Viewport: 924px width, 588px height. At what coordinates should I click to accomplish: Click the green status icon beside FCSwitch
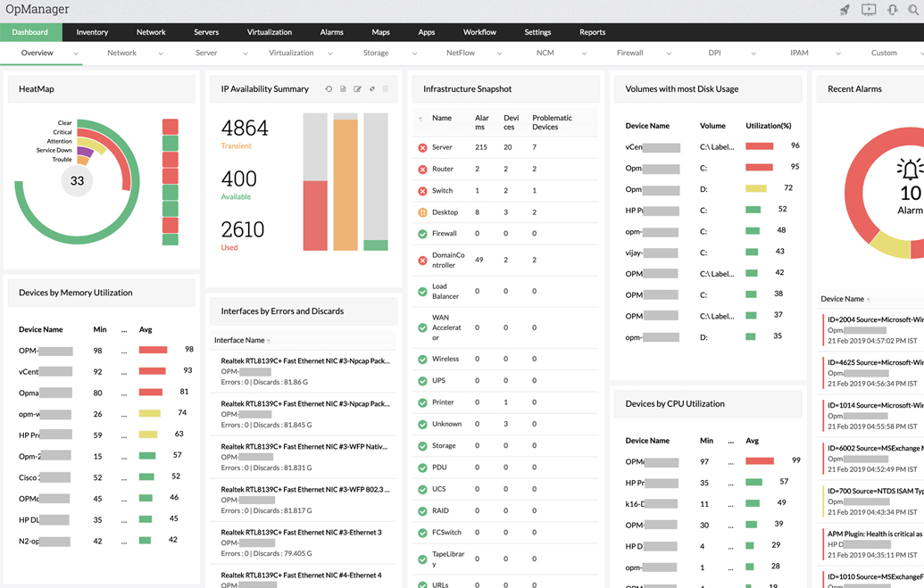coord(422,534)
